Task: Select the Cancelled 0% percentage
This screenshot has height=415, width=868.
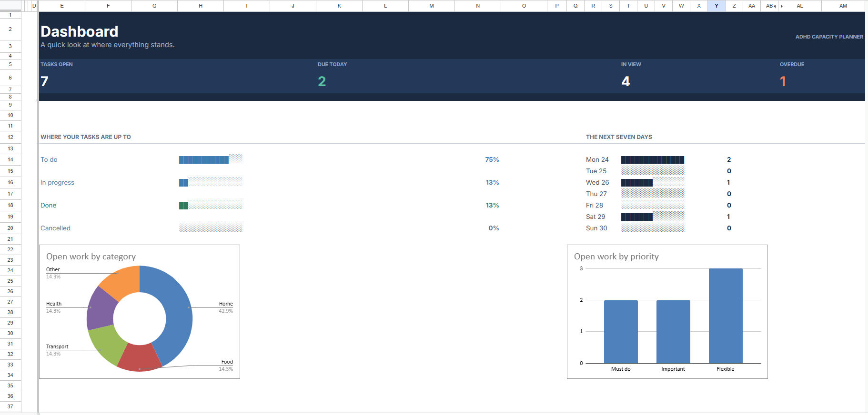Action: [x=494, y=228]
